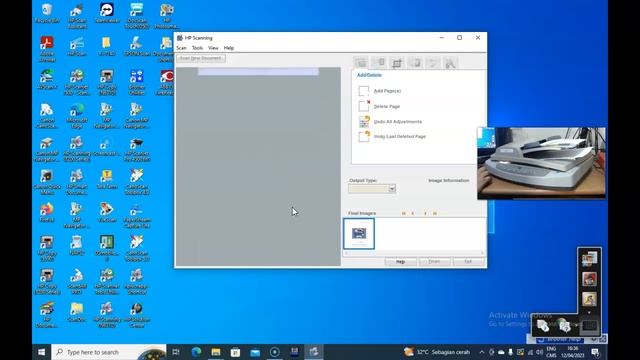Jump to the last final image arrow
The width and height of the screenshot is (640, 360).
tap(435, 213)
